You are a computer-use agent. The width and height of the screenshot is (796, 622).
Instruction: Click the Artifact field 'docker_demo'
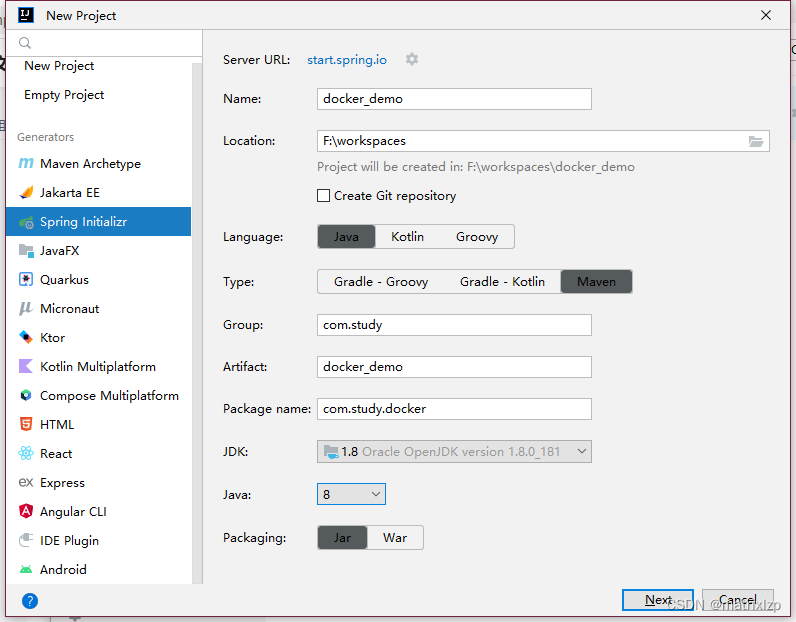point(454,367)
